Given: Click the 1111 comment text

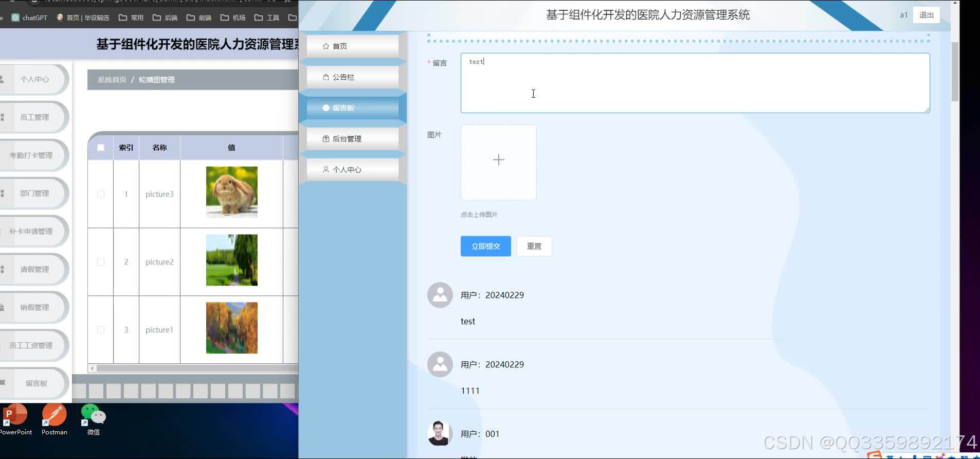Looking at the screenshot, I should click(x=470, y=391).
